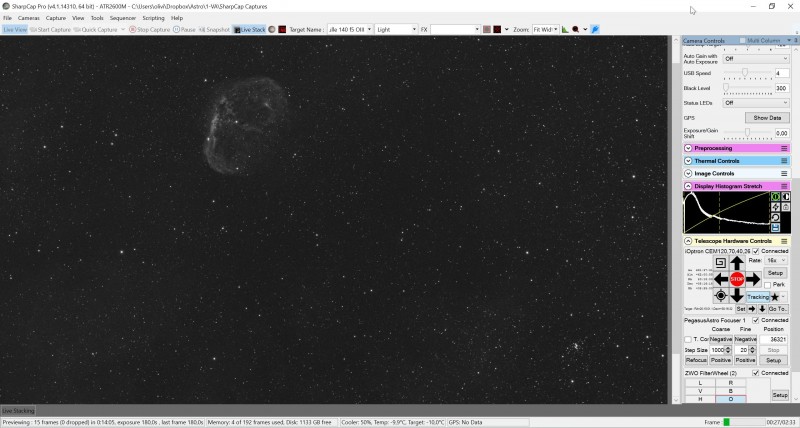Image resolution: width=800 pixels, height=428 pixels.
Task: Open Auto Gain with Auto Exposure dropdown
Action: [756, 59]
